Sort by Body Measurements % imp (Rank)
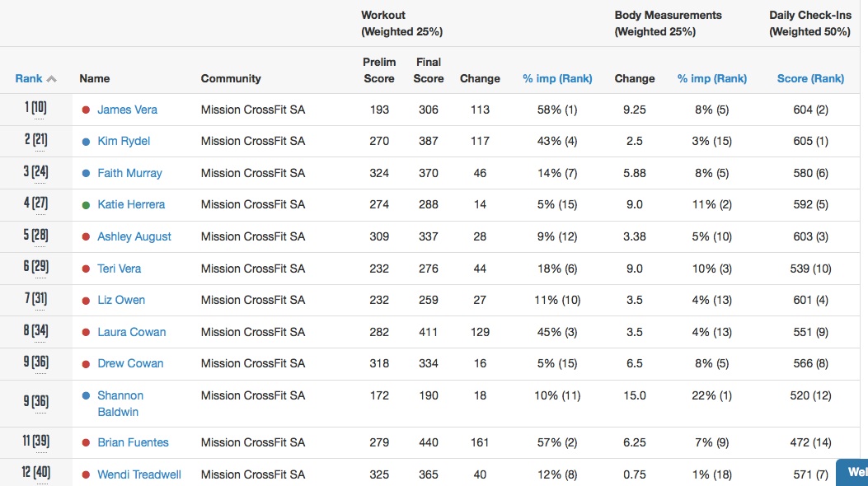This screenshot has height=486, width=868. click(711, 79)
